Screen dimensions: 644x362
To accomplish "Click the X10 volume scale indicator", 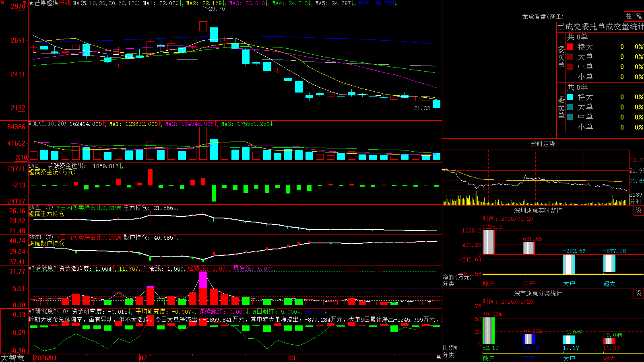I will [21, 157].
